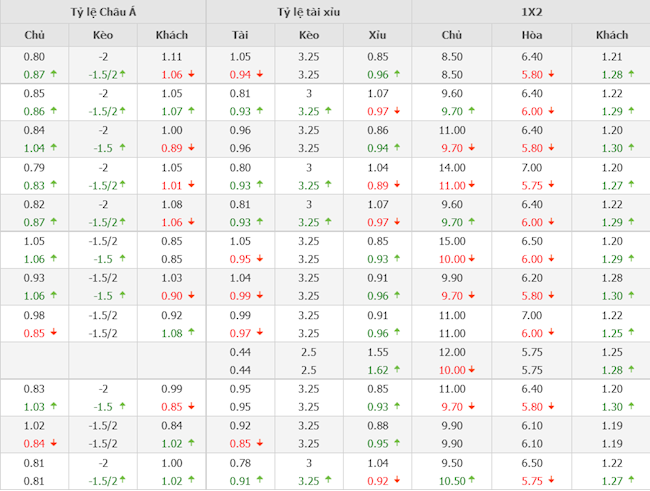Screen dimensions: 650x491
Task: Select the Hòa column header
Action: click(532, 36)
